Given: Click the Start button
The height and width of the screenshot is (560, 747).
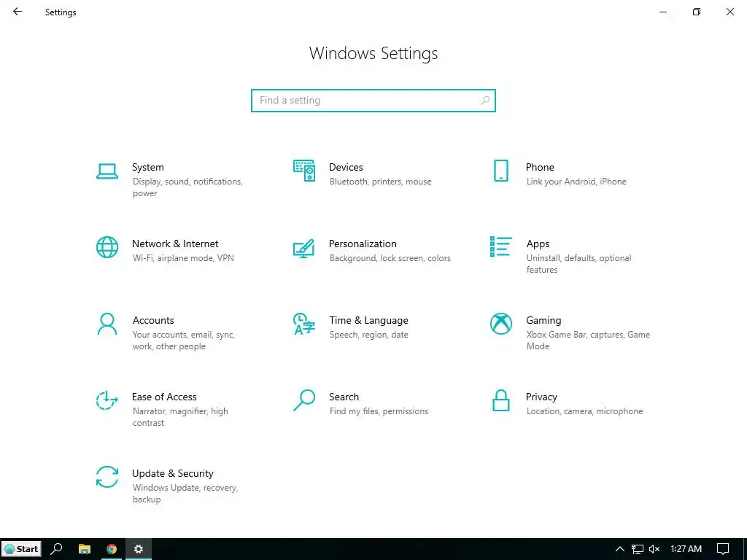Looking at the screenshot, I should click(x=21, y=549).
